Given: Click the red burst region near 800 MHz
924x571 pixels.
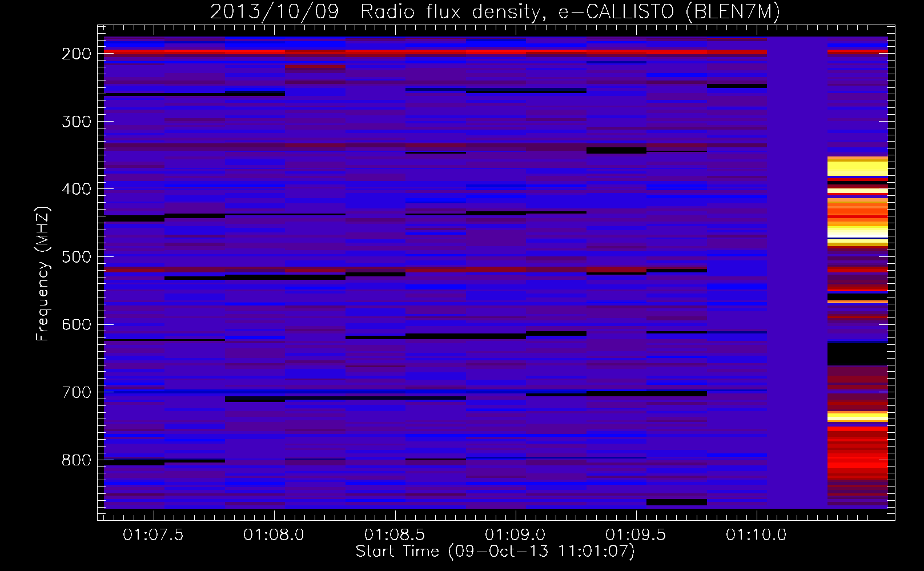Looking at the screenshot, I should 858,454.
